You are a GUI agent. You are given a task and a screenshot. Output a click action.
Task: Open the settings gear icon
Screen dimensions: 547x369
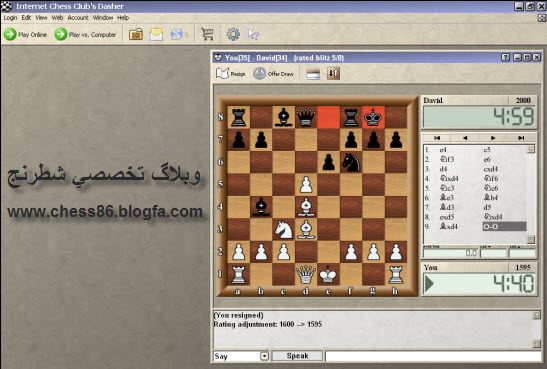[233, 34]
